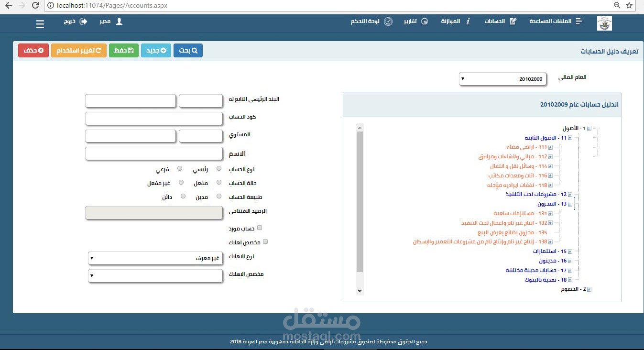644x350 pixels.
Task: Click the حذف delete button
Action: tap(33, 50)
